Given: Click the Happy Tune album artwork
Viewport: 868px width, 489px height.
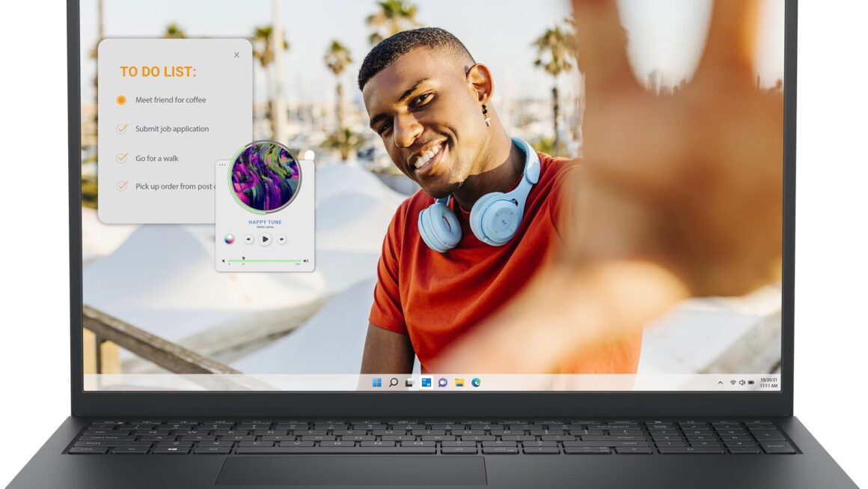Looking at the screenshot, I should click(264, 177).
